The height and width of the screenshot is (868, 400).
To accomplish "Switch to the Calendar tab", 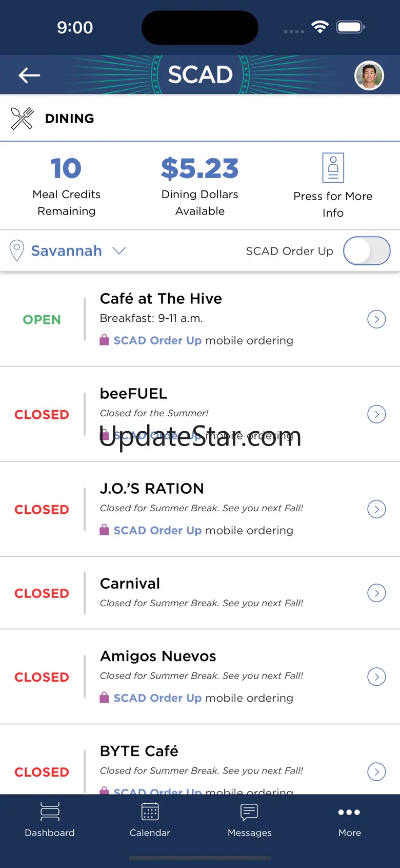I will click(150, 820).
